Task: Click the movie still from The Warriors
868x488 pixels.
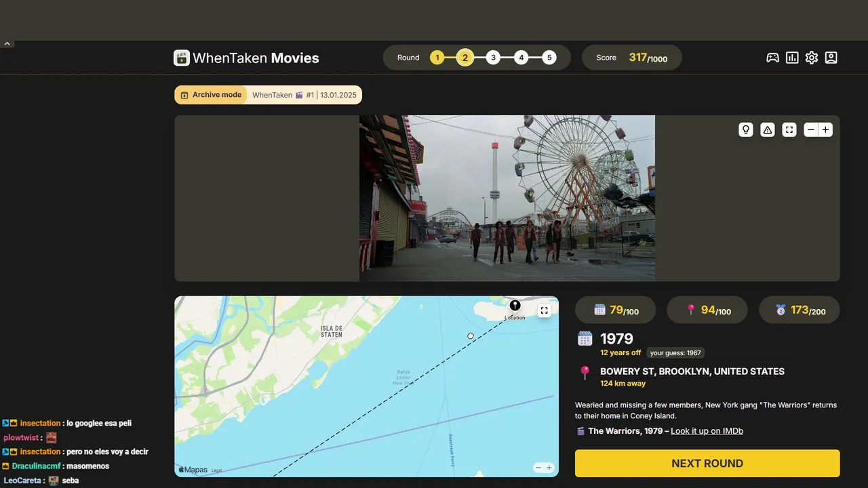Action: pos(507,198)
